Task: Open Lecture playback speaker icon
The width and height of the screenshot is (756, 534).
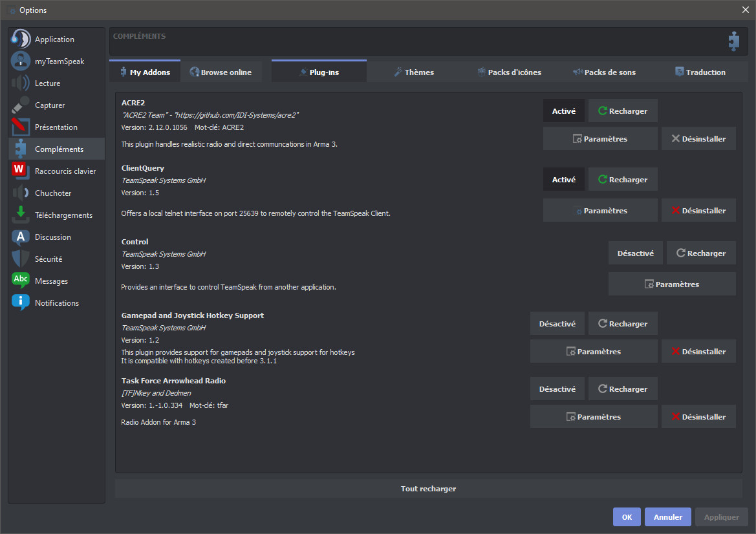Action: (21, 83)
